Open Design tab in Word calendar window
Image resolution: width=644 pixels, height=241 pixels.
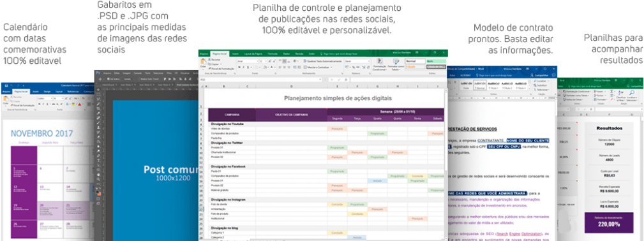click(47, 92)
